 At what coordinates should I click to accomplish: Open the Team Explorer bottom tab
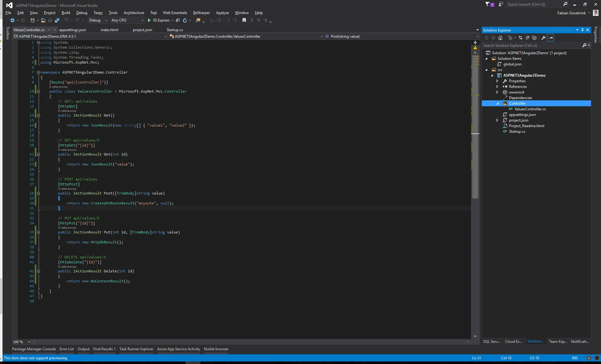click(x=558, y=341)
